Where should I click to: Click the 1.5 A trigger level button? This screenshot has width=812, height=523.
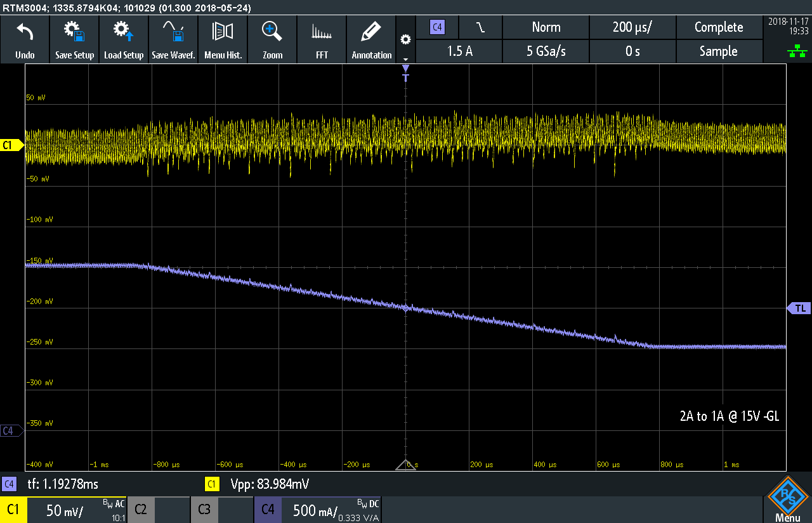click(459, 51)
